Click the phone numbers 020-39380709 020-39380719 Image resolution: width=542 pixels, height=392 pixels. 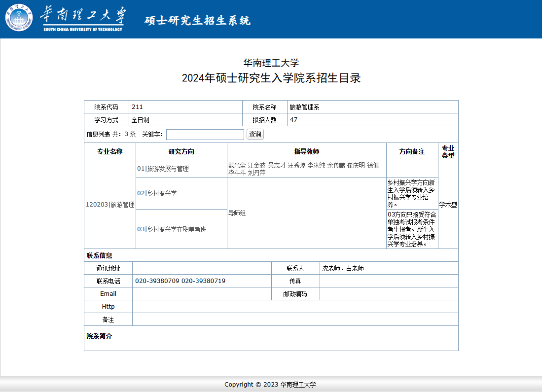[x=180, y=281]
